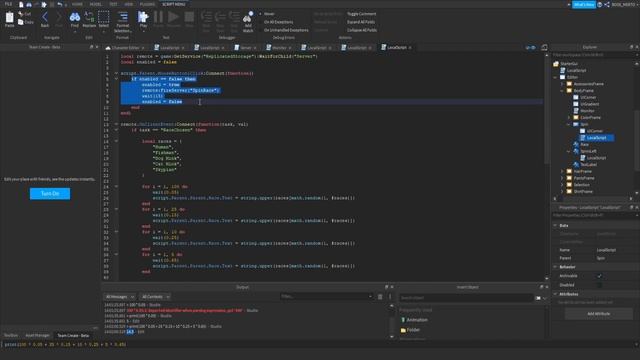Screen dimensions: 640x360
Task: Select the UIGradient item in Explorer
Action: (x=589, y=104)
